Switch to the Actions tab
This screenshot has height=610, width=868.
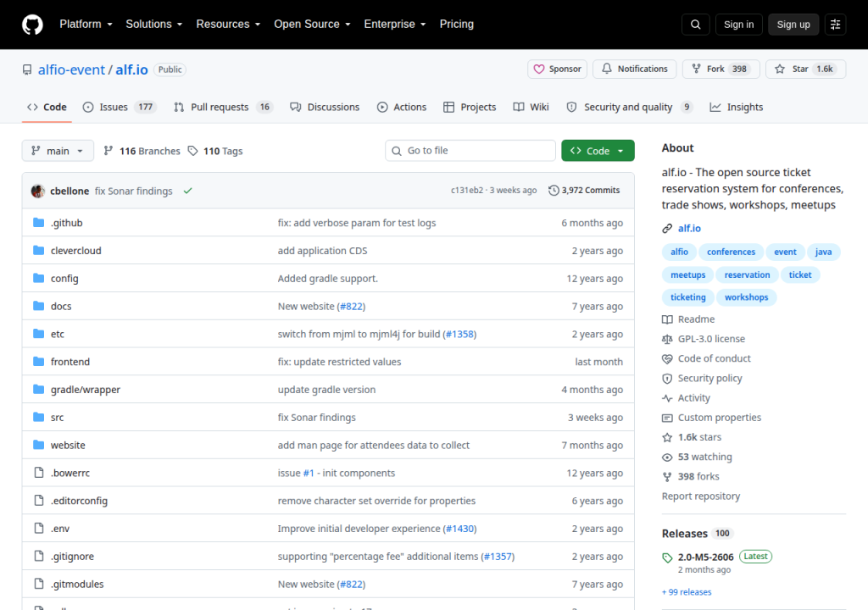pyautogui.click(x=402, y=108)
